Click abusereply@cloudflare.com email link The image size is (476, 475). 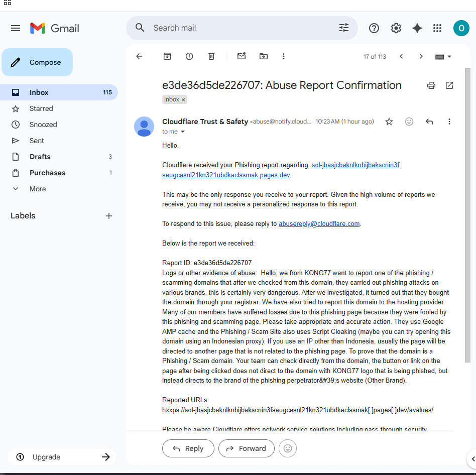point(319,223)
